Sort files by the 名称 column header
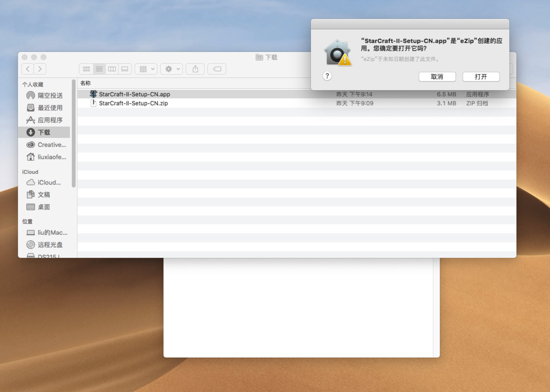The height and width of the screenshot is (392, 550). pyautogui.click(x=86, y=83)
